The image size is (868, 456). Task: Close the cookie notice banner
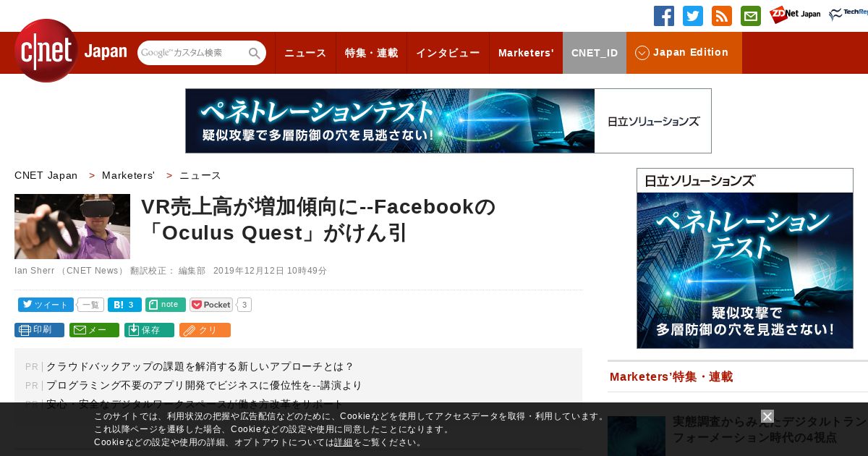pos(767,416)
